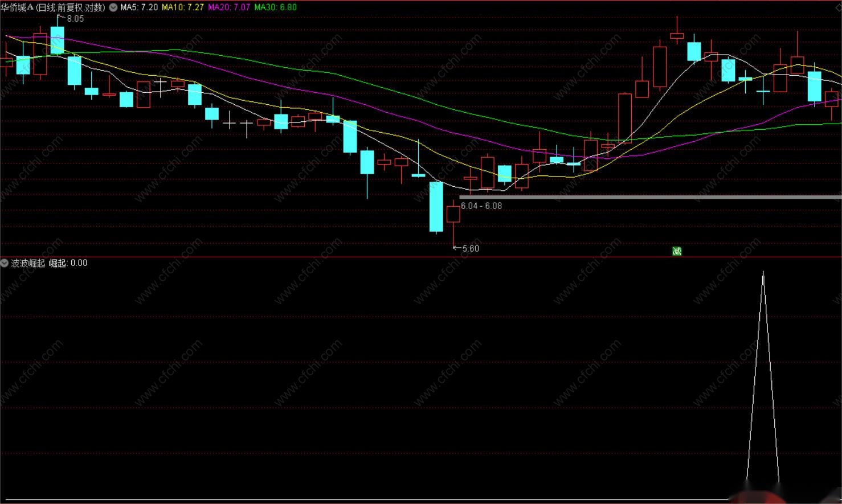
Task: Click the (日线 前复权 对数) period label
Action: pyautogui.click(x=71, y=7)
